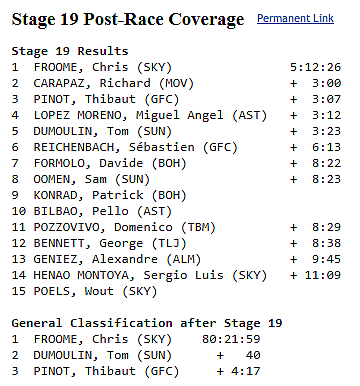Viewport: 360px width, 386px height.
Task: Click DUMOULIN, Tom fifth place row
Action: coord(176,131)
